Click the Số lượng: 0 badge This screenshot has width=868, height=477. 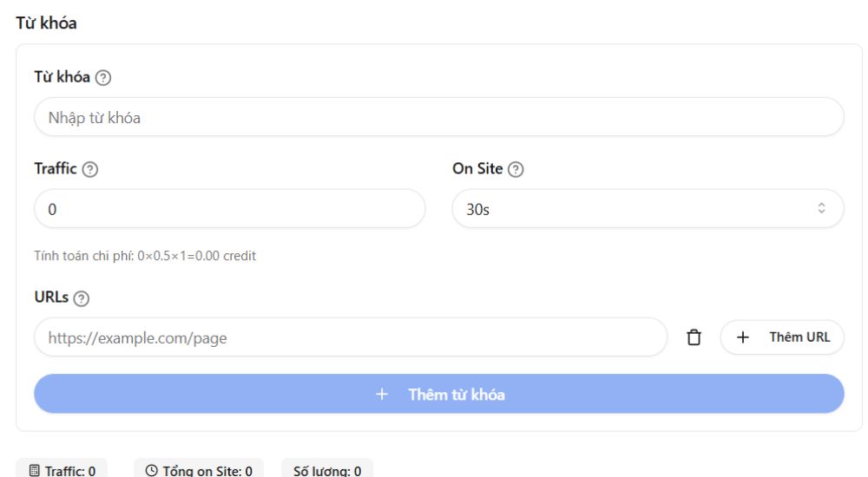(327, 469)
